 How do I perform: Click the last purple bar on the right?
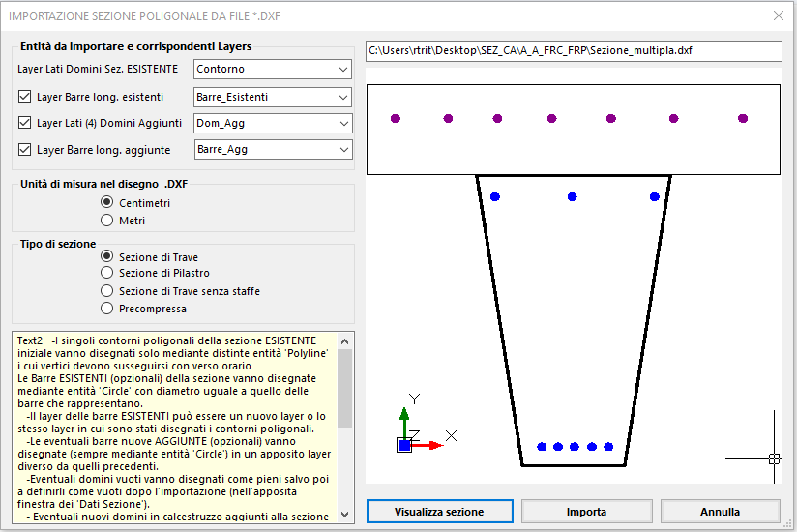[x=743, y=118]
